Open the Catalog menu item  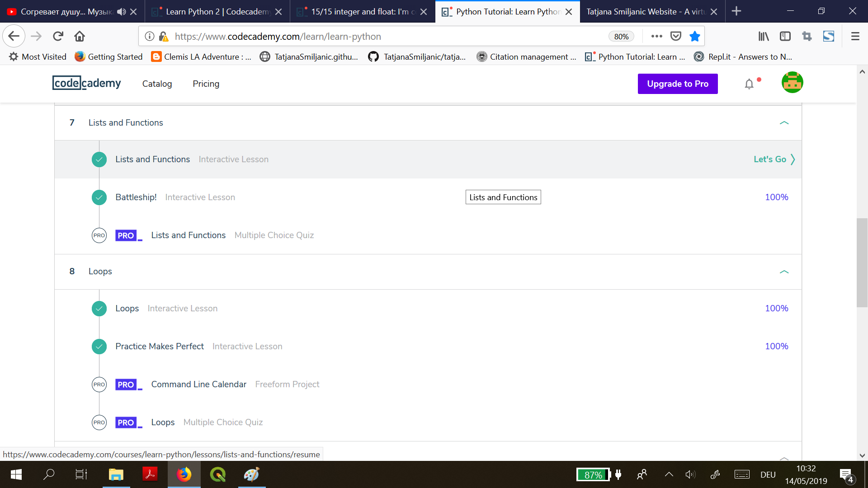(157, 84)
